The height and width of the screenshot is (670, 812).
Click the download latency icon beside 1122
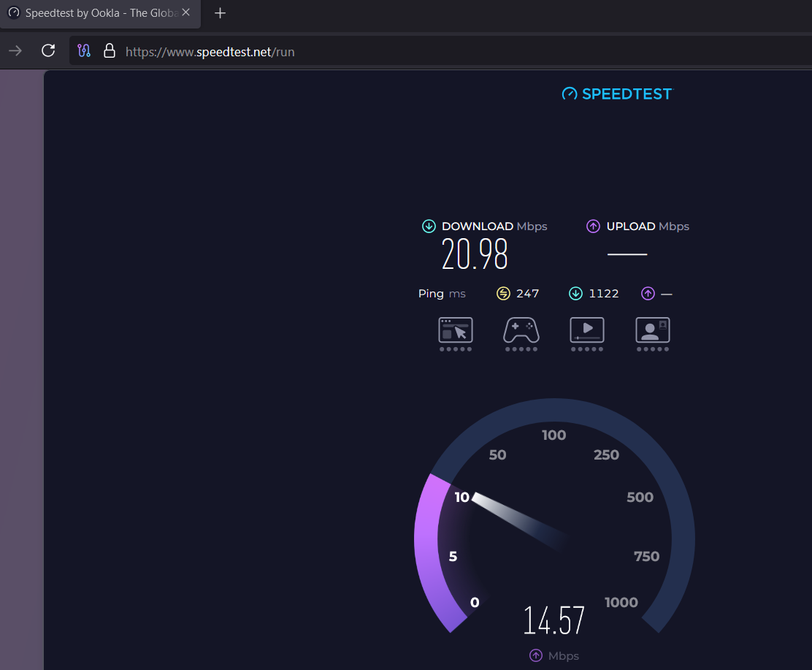[x=576, y=294]
